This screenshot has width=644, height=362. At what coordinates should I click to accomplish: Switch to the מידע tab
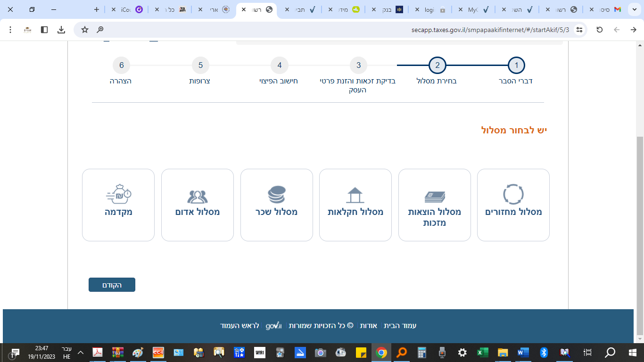345,9
